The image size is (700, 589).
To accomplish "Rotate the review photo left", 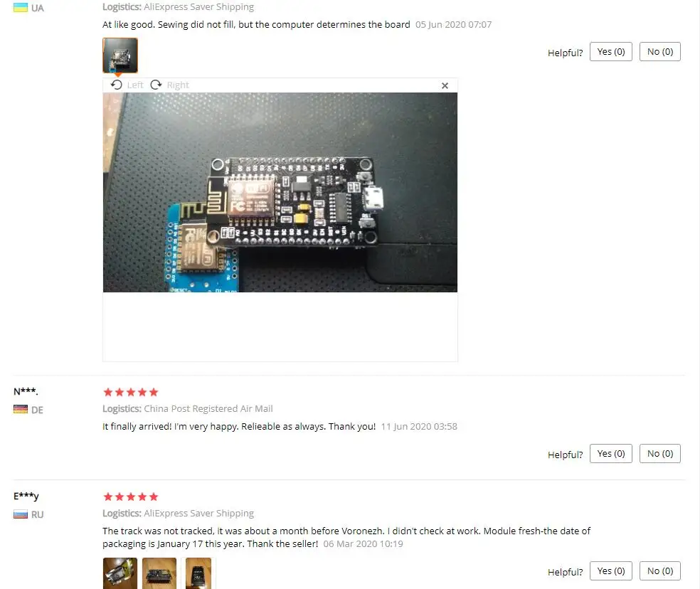I will (127, 85).
